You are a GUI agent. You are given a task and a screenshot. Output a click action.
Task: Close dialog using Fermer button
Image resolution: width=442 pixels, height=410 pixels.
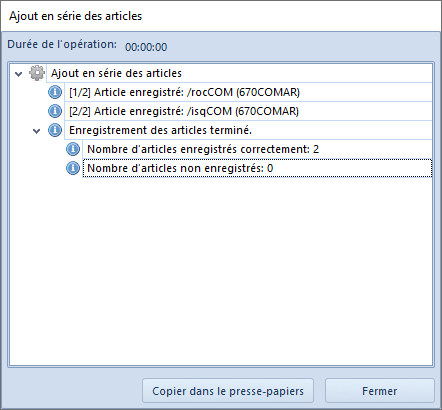pyautogui.click(x=380, y=391)
